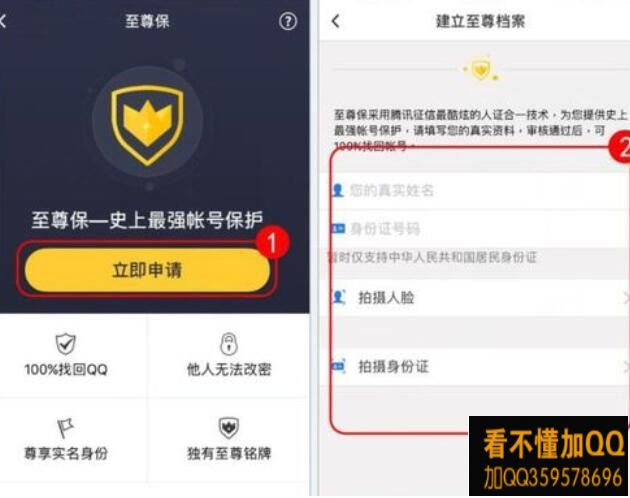Tap the padlock icon above 他人无法改密
Screen dimensions: 630x498
tap(229, 344)
